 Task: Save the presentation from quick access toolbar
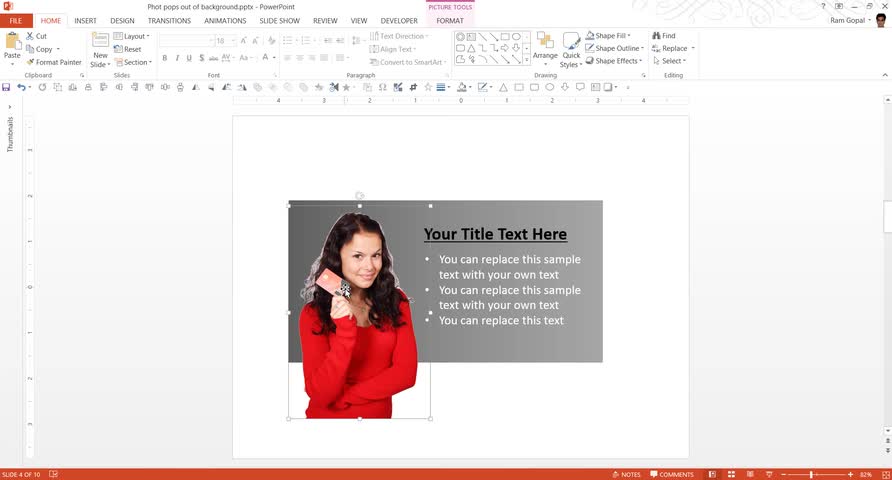tap(6, 87)
